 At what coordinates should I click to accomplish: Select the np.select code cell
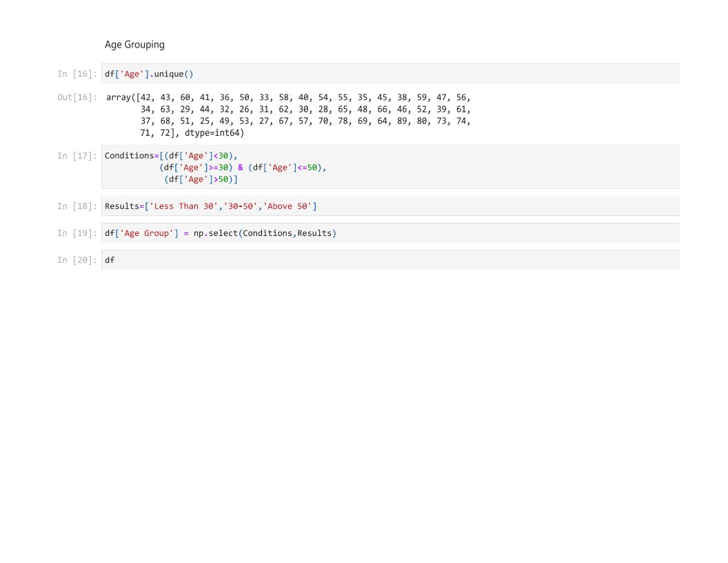click(390, 233)
